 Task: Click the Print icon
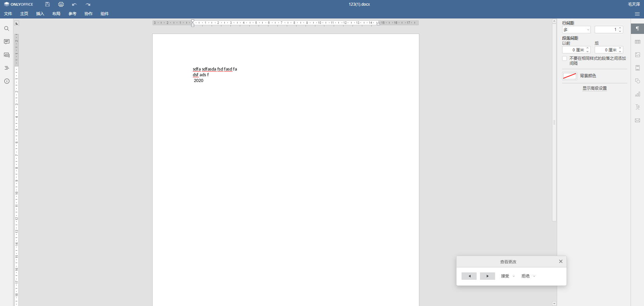point(61,4)
